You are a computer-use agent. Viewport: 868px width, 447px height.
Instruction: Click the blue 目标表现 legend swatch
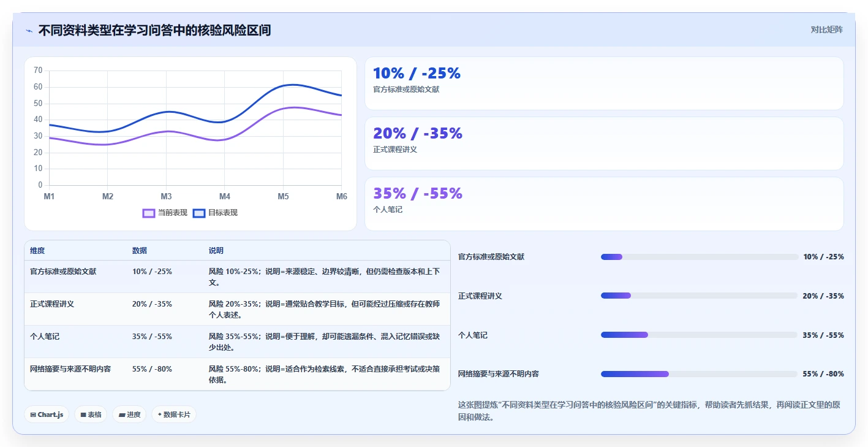coord(199,213)
